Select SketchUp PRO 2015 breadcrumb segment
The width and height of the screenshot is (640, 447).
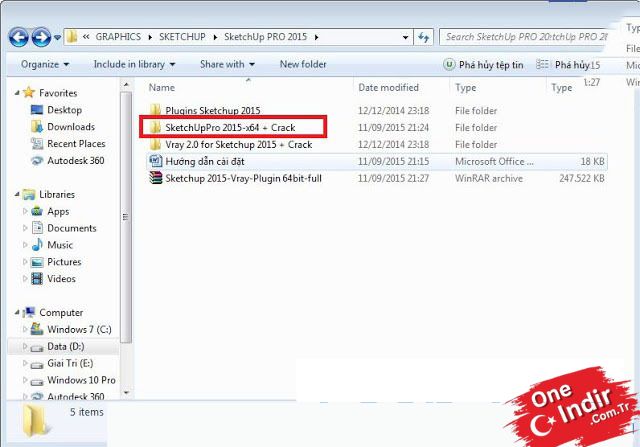pyautogui.click(x=265, y=37)
